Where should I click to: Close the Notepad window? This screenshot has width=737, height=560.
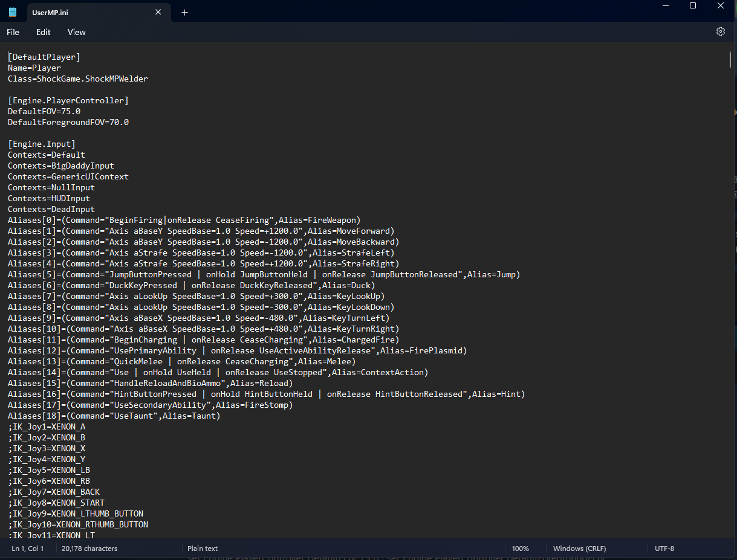point(721,6)
